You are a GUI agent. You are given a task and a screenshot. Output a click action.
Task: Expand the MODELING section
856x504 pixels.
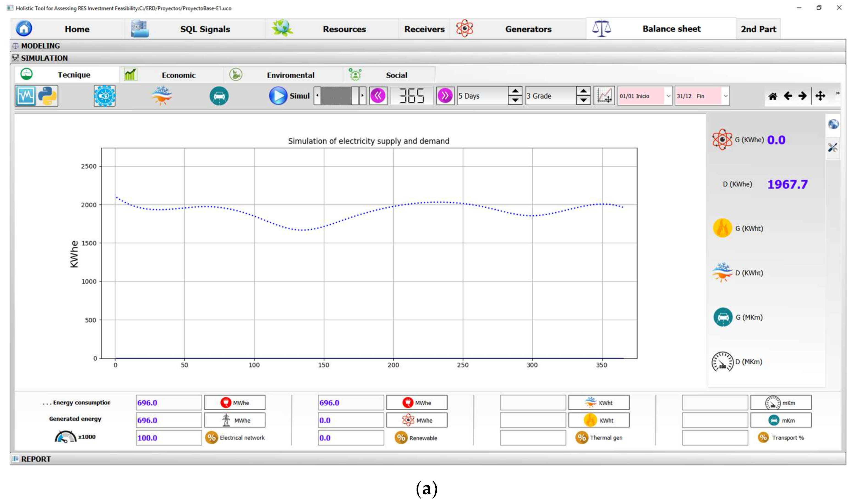coord(40,46)
